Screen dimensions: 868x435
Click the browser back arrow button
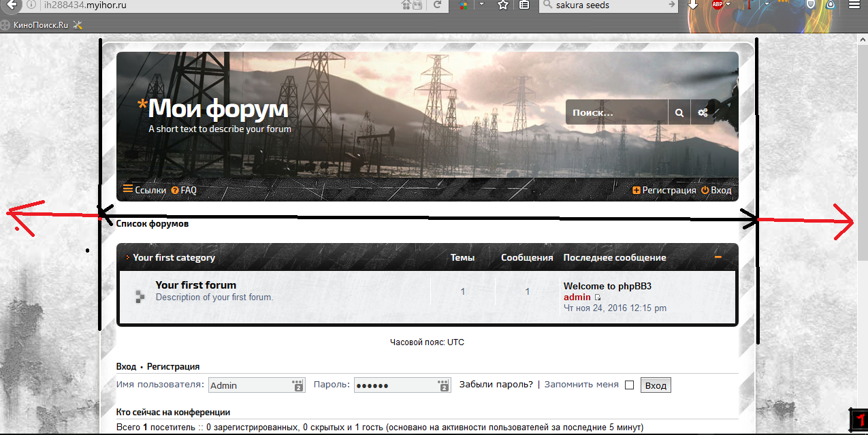coord(12,5)
